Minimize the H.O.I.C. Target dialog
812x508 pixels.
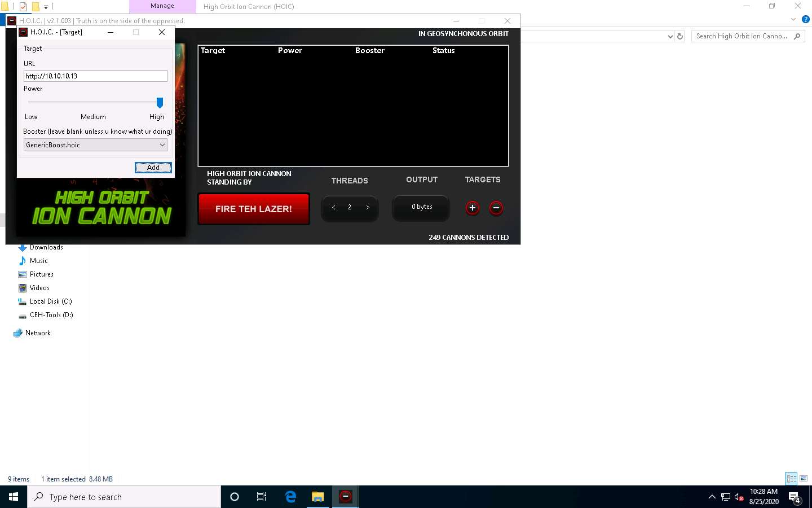pos(111,32)
